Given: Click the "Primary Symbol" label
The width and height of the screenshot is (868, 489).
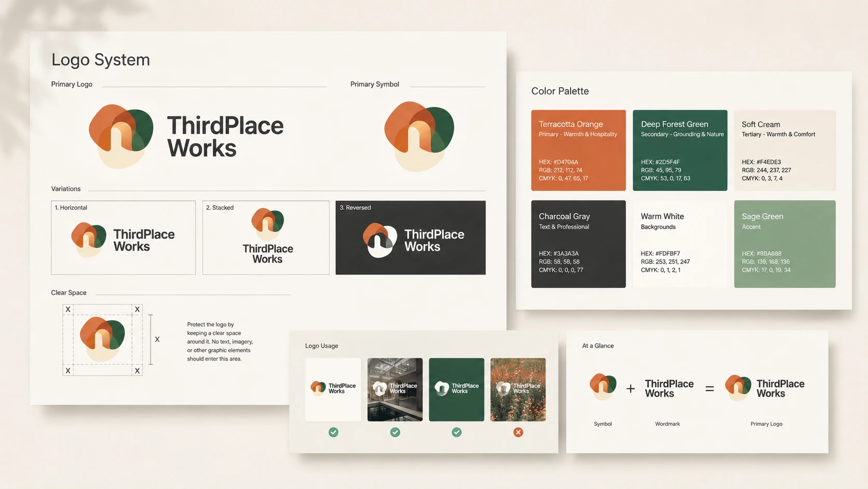Looking at the screenshot, I should (x=375, y=84).
